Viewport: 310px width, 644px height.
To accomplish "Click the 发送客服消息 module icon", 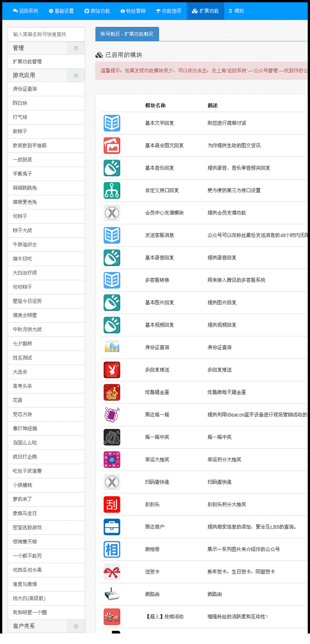I will (112, 235).
